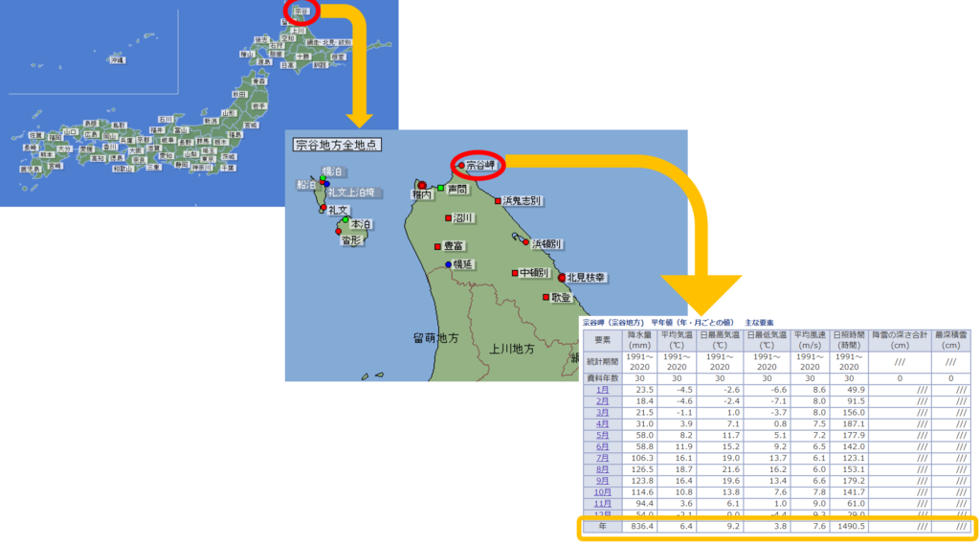This screenshot has width=980, height=546.
Task: Select 沖縄 on the Japan map
Action: 117,59
